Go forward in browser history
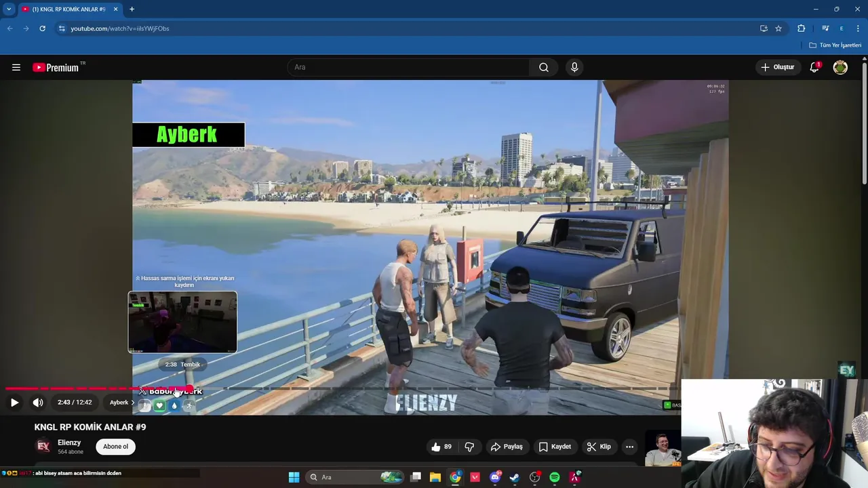The image size is (868, 488). click(x=26, y=28)
